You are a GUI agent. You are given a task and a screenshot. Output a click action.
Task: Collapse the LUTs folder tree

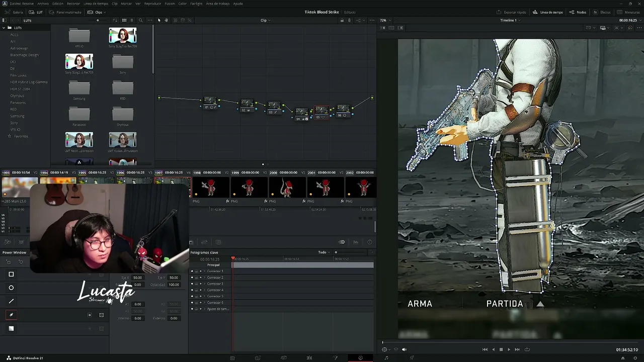4,28
